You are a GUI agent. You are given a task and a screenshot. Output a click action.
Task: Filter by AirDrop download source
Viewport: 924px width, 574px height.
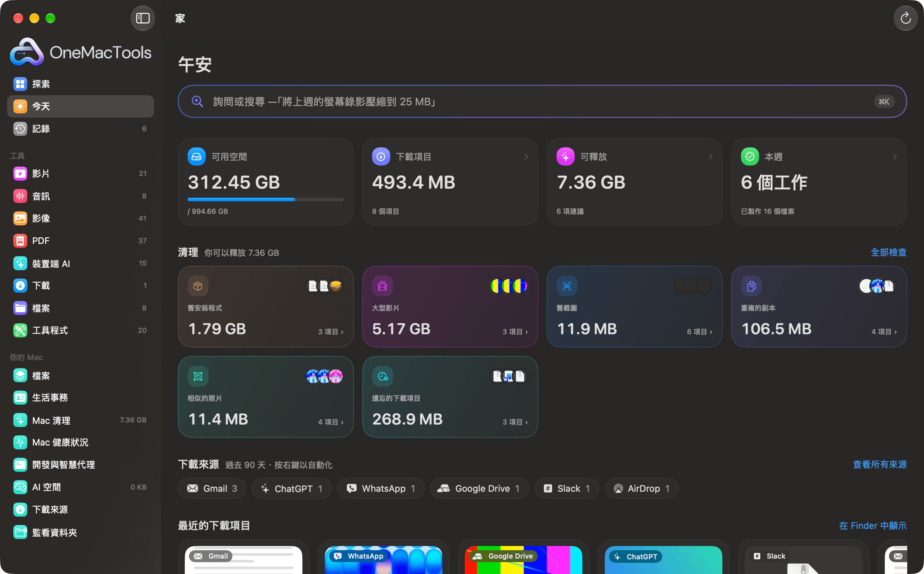[x=642, y=489]
